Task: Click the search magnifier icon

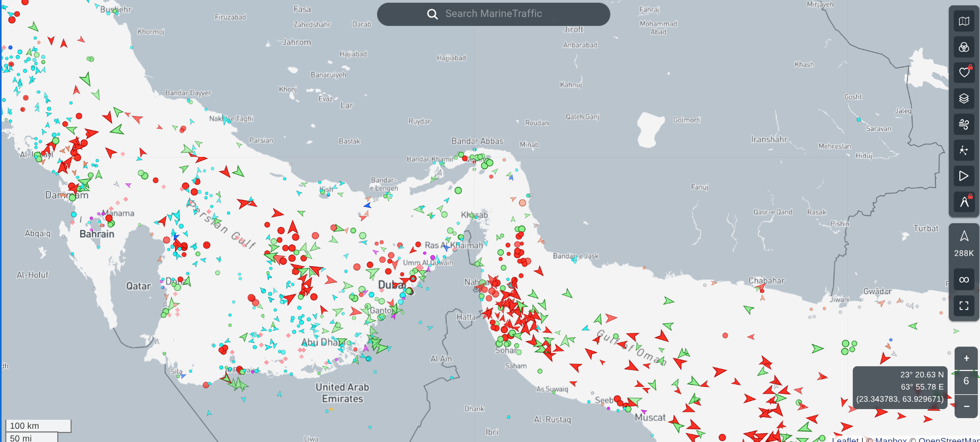Action: point(432,14)
